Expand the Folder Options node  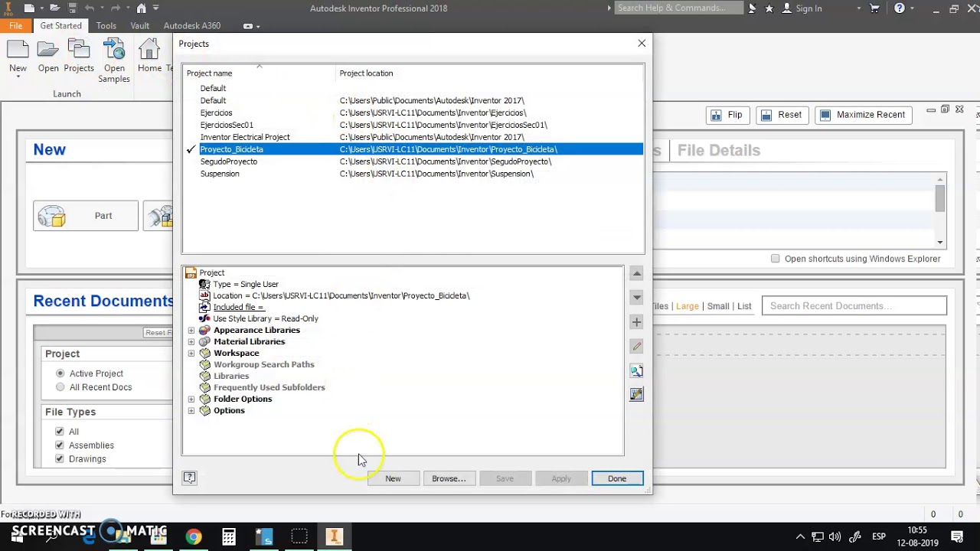click(x=191, y=399)
